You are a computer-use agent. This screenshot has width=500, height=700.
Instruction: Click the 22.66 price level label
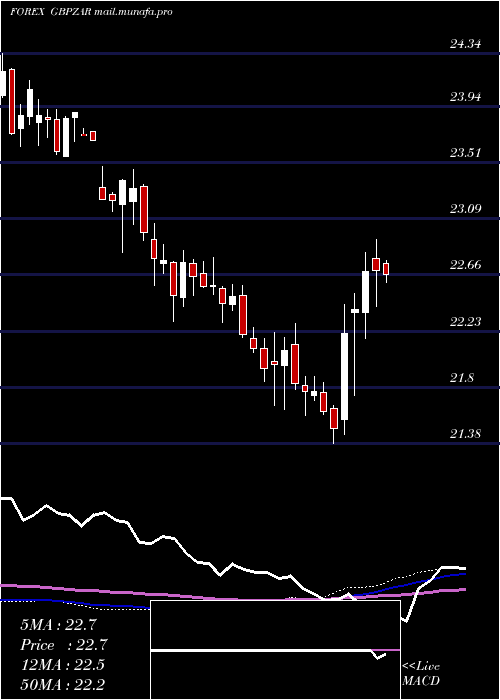(x=465, y=265)
